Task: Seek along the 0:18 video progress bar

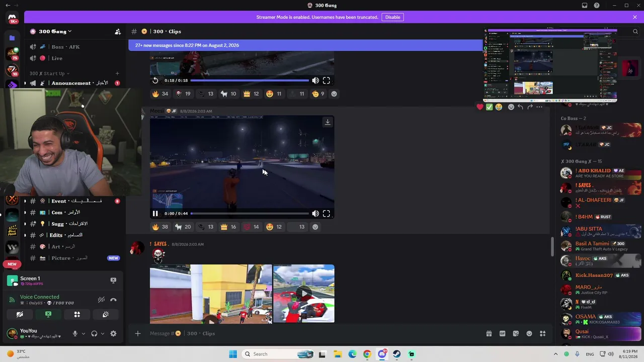Action: click(250, 80)
